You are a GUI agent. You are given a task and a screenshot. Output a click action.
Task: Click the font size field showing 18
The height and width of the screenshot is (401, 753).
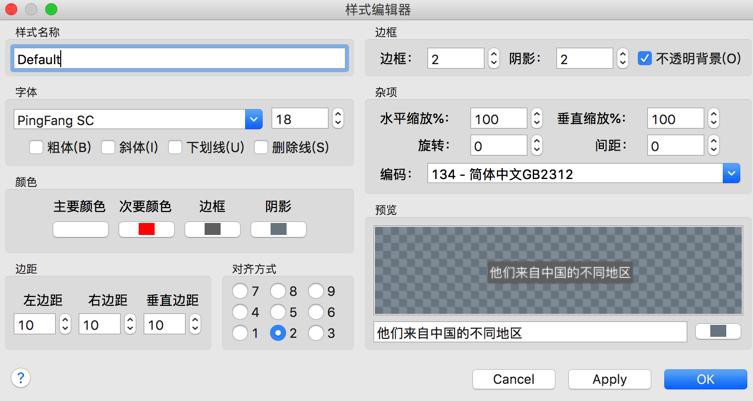pyautogui.click(x=300, y=119)
